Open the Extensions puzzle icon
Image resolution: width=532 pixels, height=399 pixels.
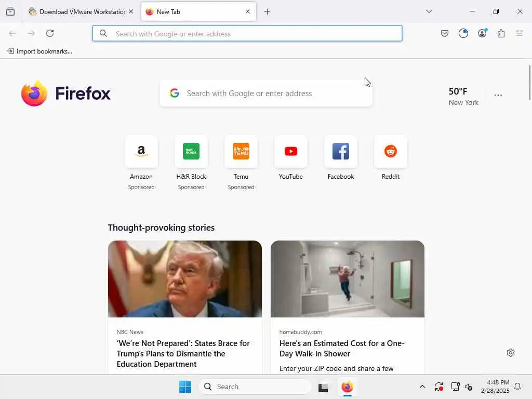pyautogui.click(x=501, y=33)
